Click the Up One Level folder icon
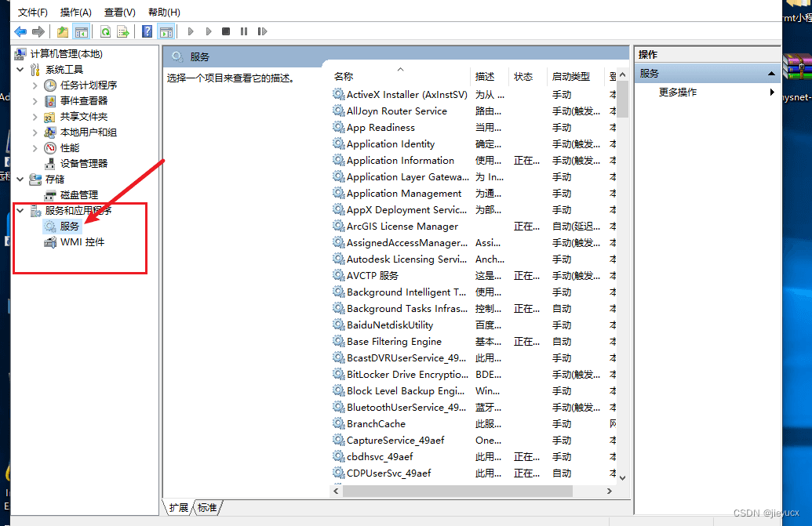This screenshot has height=526, width=812. 63,31
